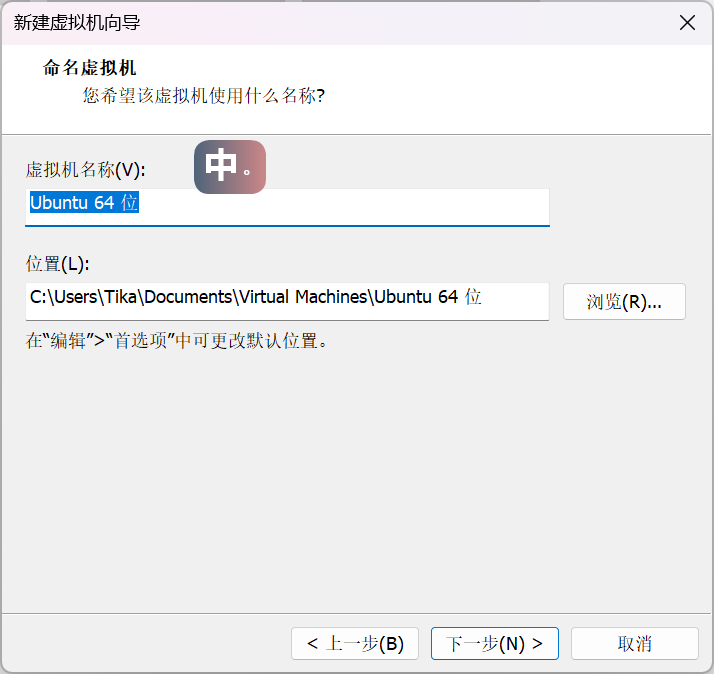Click the 命名虚拟机 heading text
Screen dimensions: 714x674
[x=89, y=68]
